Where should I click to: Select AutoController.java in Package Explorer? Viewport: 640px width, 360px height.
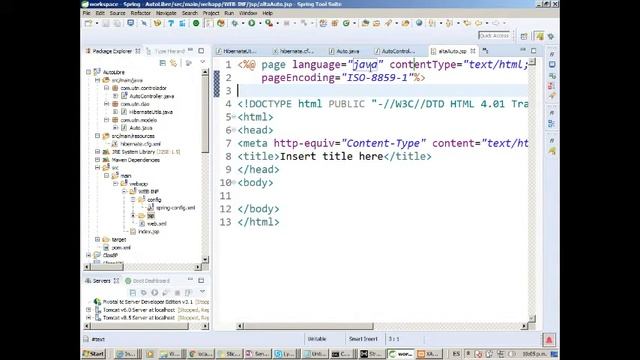(152, 96)
